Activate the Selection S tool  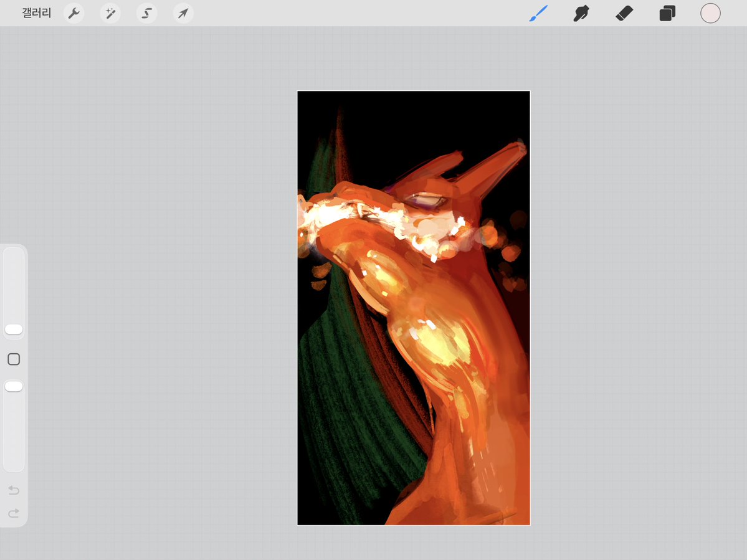click(147, 13)
